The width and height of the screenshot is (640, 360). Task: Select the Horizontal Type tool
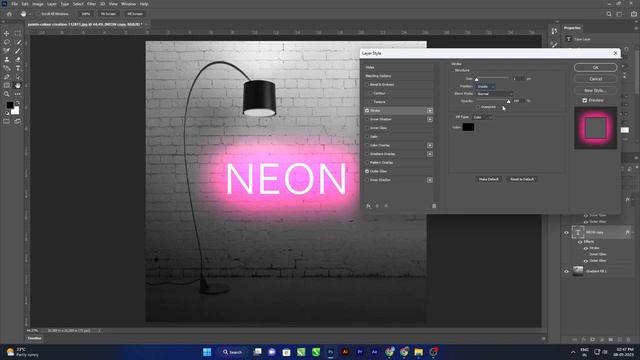pos(18,68)
